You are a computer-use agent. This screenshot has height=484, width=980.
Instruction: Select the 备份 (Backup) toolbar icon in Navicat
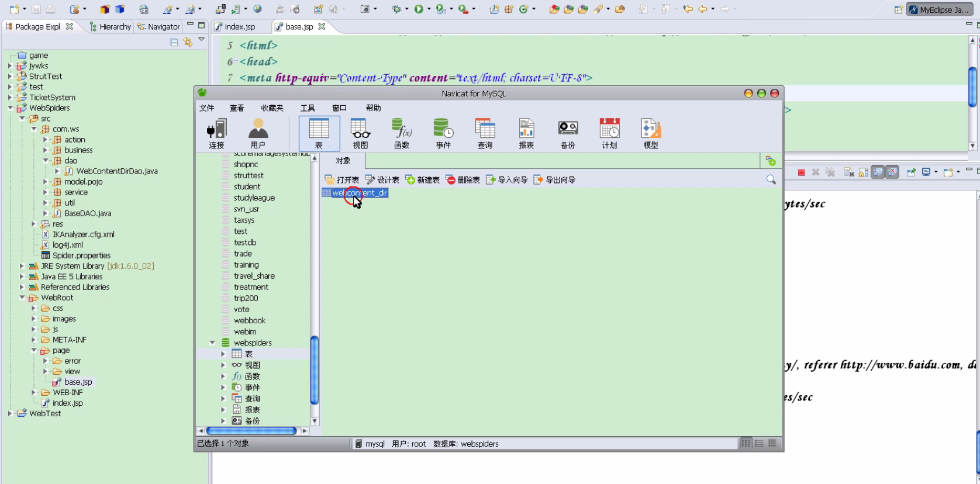[568, 133]
